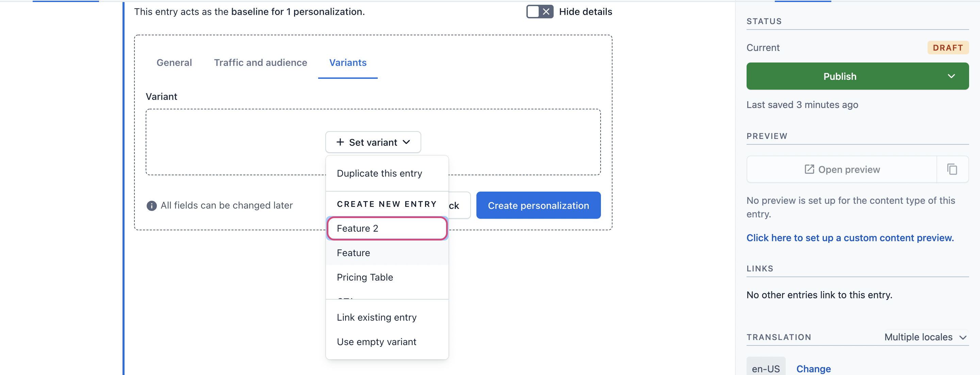
Task: Select the Variants tab
Action: coord(348,63)
